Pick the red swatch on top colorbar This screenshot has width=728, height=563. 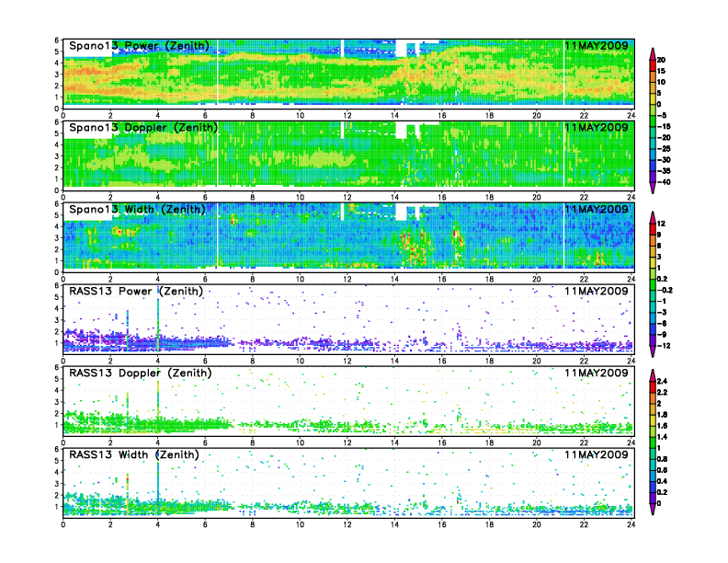(x=653, y=65)
